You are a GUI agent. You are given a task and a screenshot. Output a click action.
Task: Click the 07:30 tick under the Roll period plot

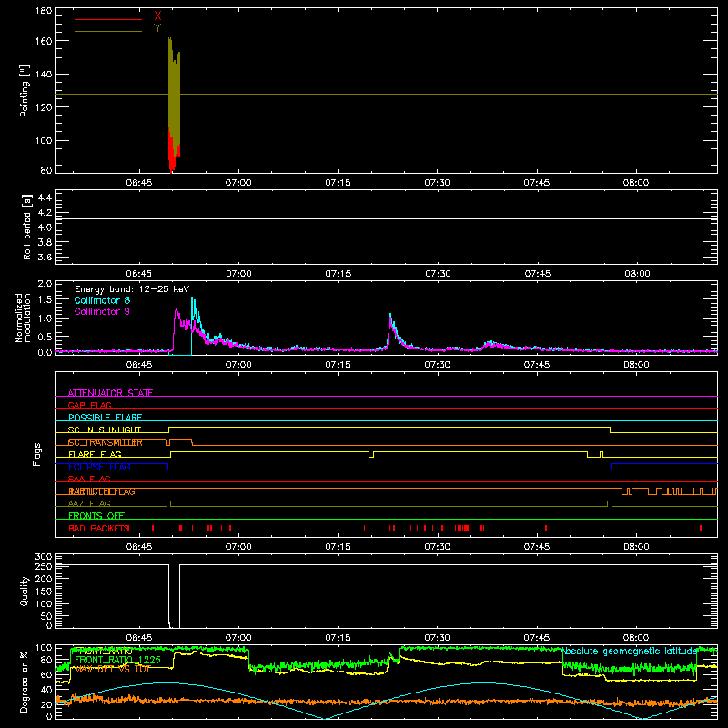(438, 274)
